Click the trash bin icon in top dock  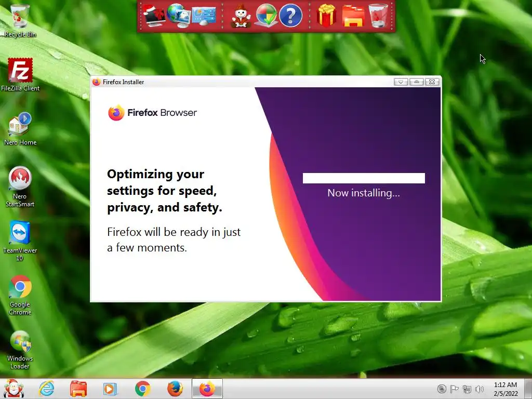[x=378, y=15]
